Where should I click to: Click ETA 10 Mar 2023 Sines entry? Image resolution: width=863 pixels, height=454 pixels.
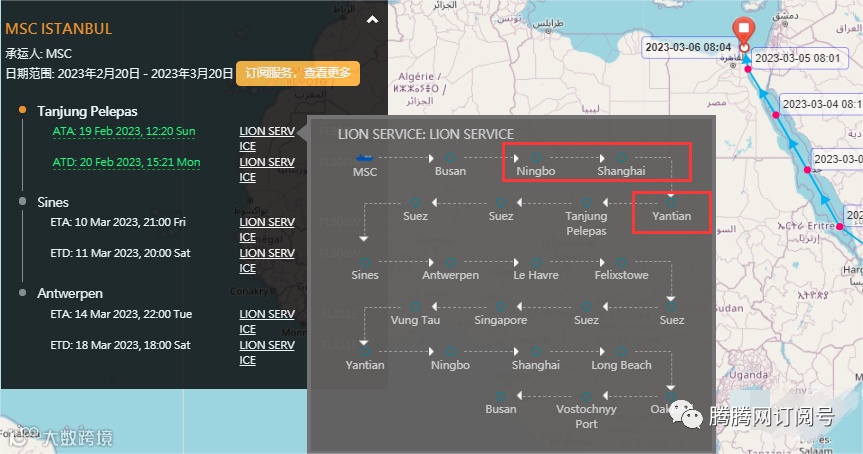(118, 222)
